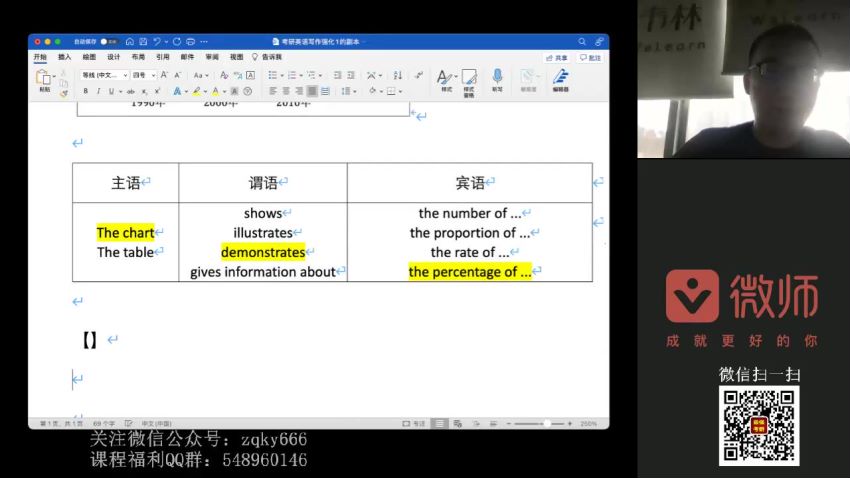
Task: Toggle the AutoSave switch in title bar
Action: click(109, 42)
